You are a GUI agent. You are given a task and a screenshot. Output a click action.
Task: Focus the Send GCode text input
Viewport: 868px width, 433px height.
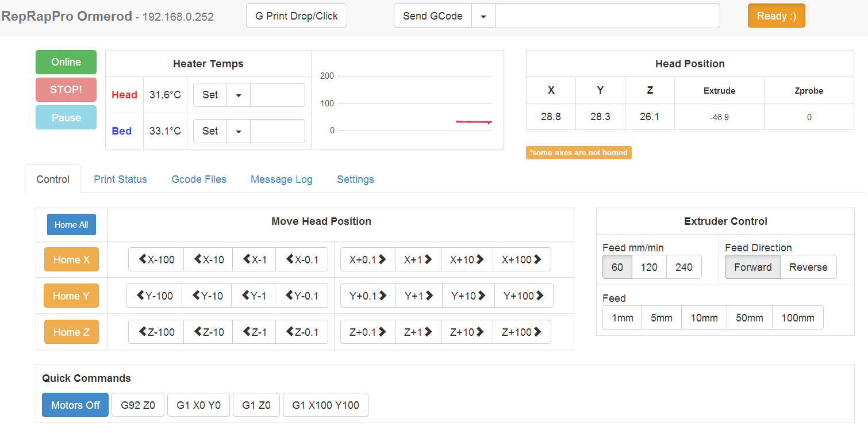607,16
